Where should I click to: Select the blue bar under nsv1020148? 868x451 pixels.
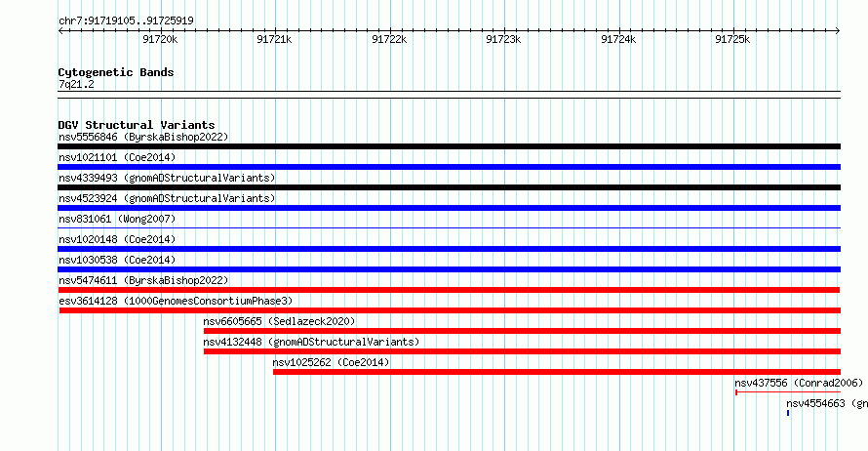[x=449, y=249]
